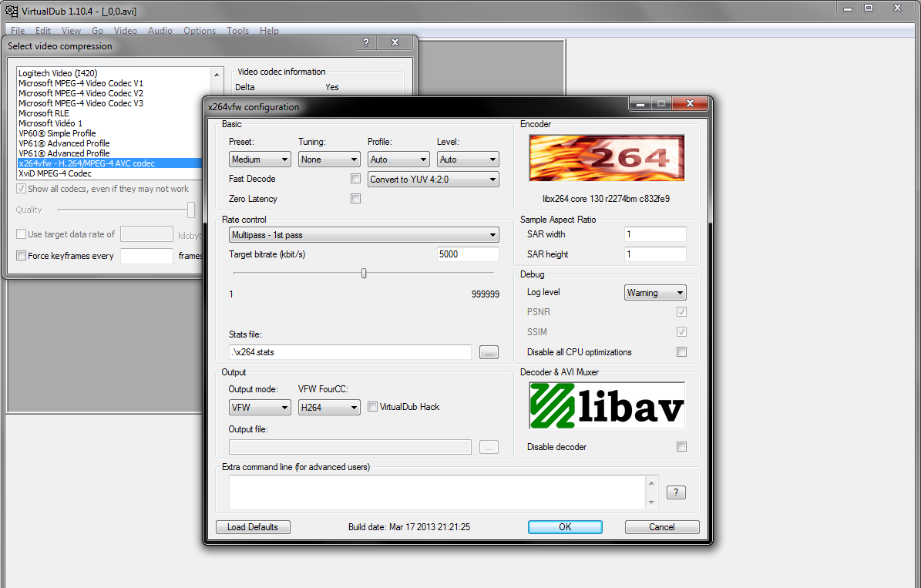Toggle the Disable decoder checkbox

(x=681, y=446)
